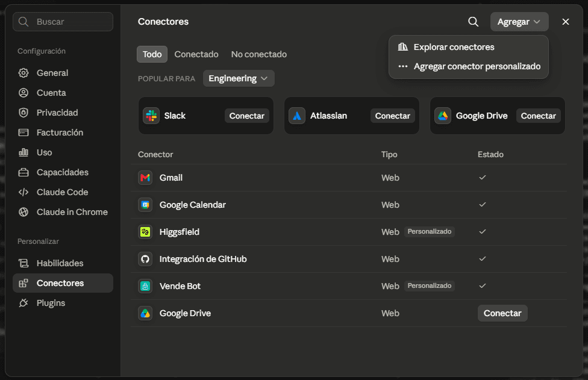Click the search magnifier icon in Conectores header
This screenshot has width=588, height=380.
474,22
